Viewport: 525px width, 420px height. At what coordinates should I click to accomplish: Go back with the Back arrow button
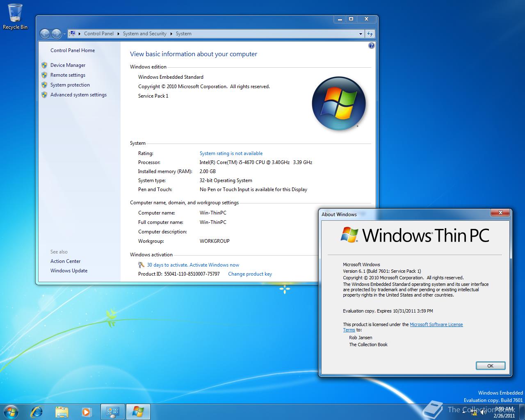tap(45, 34)
